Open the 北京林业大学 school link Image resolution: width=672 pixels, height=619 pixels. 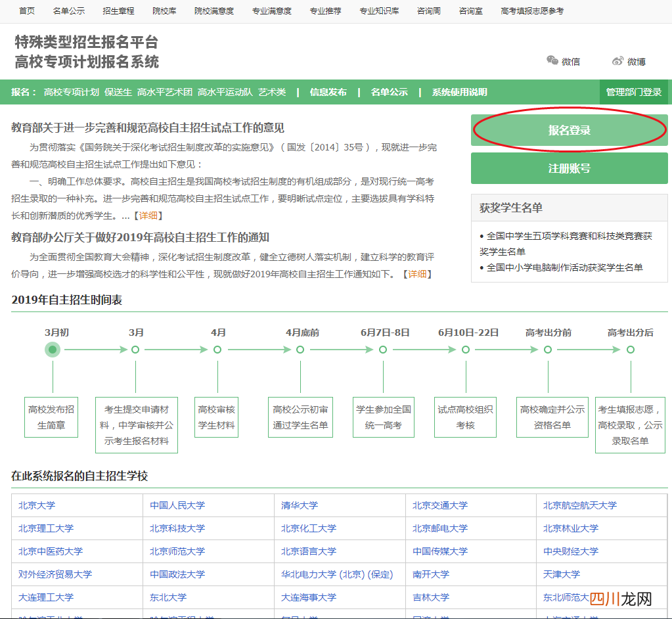pyautogui.click(x=571, y=528)
